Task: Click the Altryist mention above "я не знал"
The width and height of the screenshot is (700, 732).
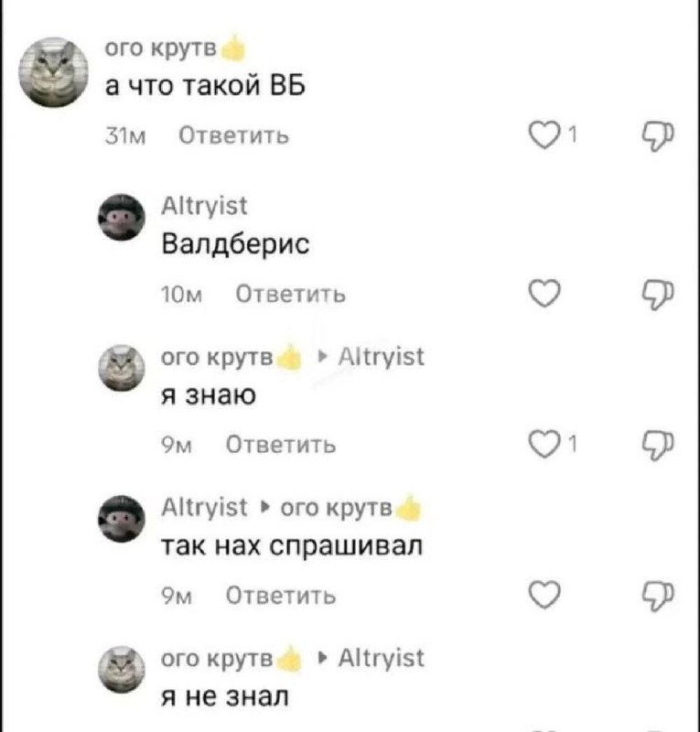Action: tap(381, 658)
